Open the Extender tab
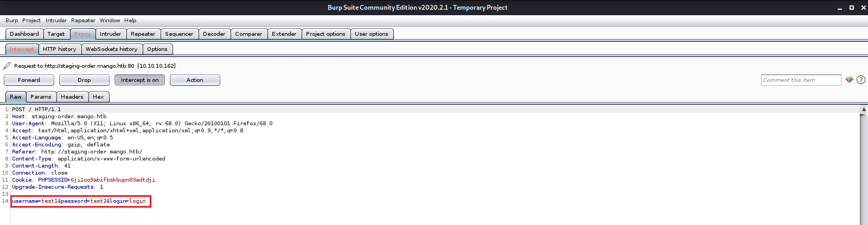 click(284, 34)
